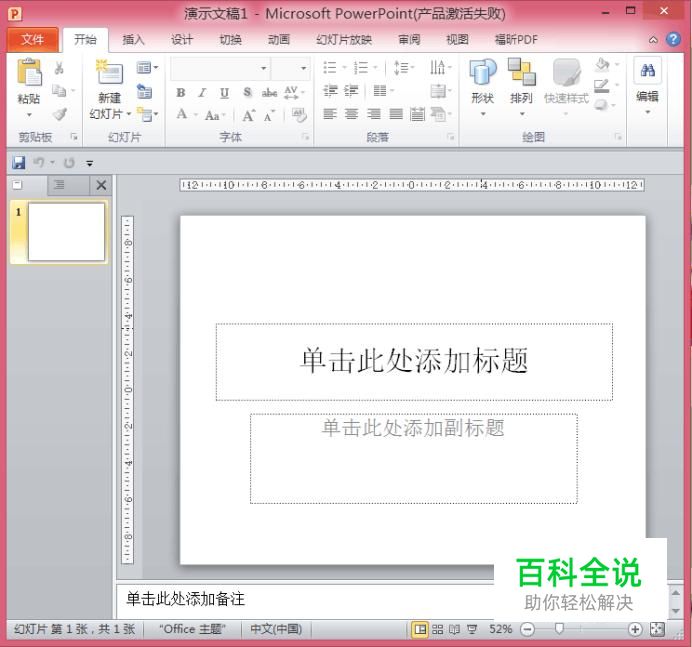Switch to the Slide Show tab

[344, 40]
